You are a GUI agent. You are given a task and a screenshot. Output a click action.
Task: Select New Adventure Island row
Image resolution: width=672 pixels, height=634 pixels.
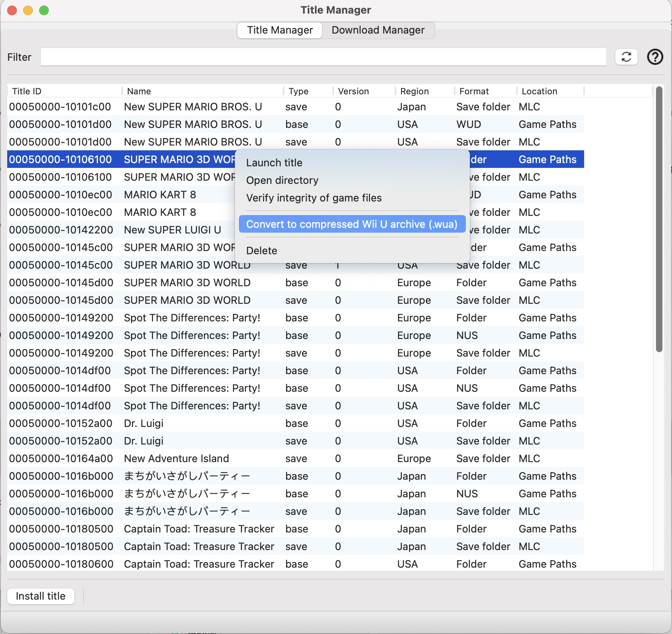[x=296, y=459]
